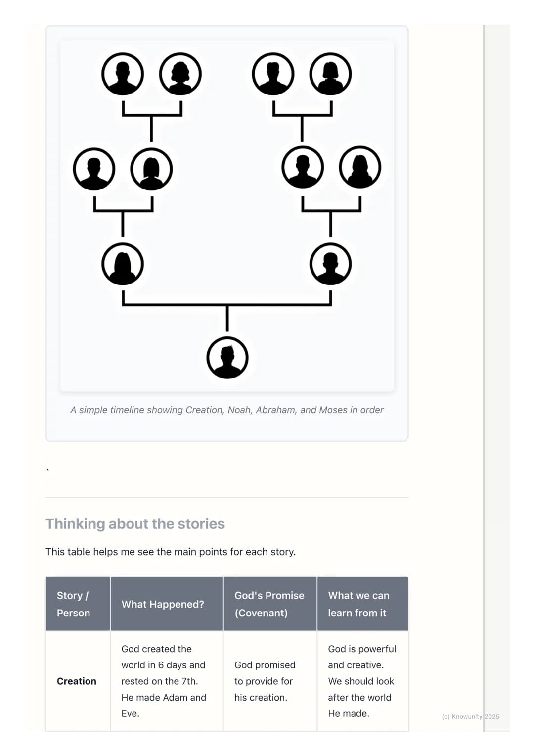Select the man icon in the left middle couple
Viewport: 534px width, 756px height.
[94, 169]
